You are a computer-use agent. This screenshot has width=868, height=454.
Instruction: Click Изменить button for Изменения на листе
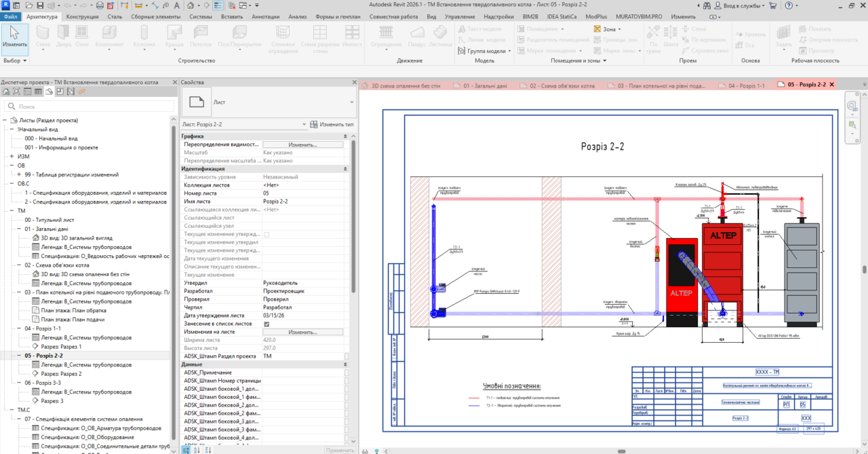(x=302, y=333)
